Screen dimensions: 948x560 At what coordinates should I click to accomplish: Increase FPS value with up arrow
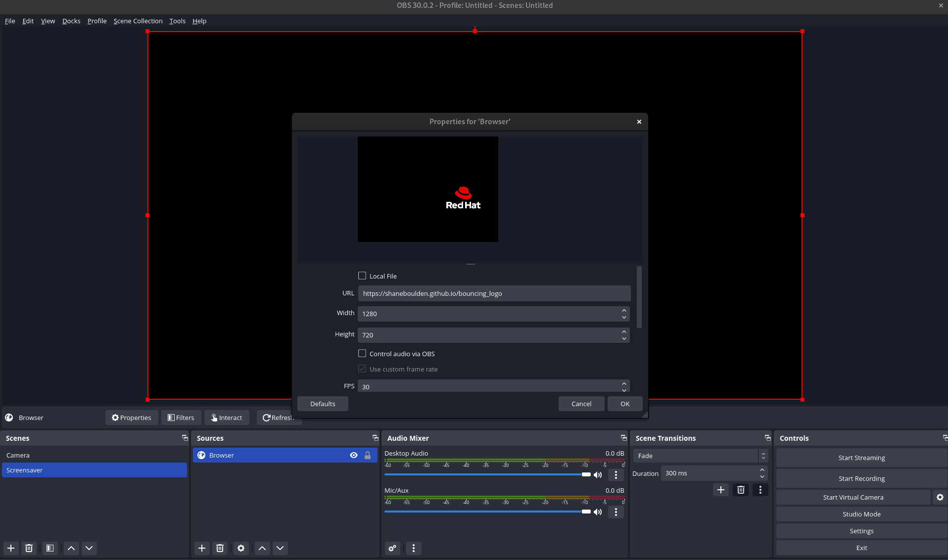(624, 383)
